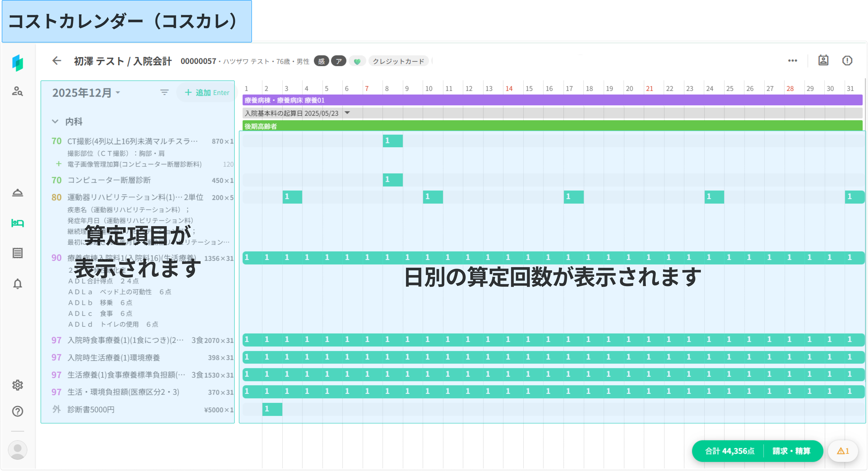Open the three-dots more options menu
Viewport: 868px width, 471px height.
point(792,61)
